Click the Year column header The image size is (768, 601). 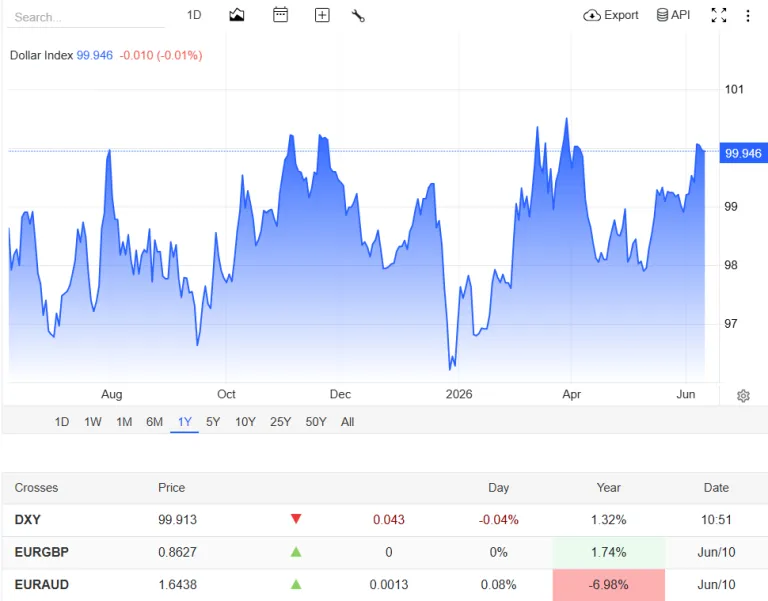point(608,487)
